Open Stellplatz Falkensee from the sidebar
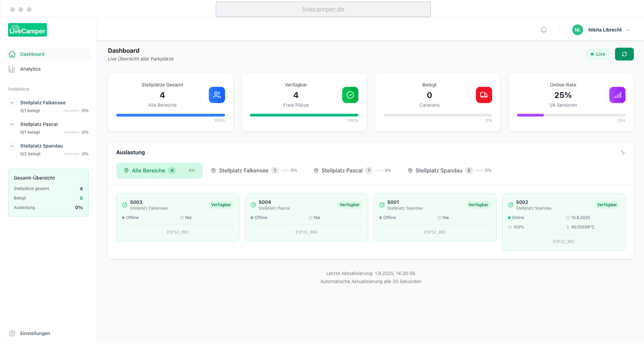Image resolution: width=644 pixels, height=343 pixels. [x=43, y=103]
